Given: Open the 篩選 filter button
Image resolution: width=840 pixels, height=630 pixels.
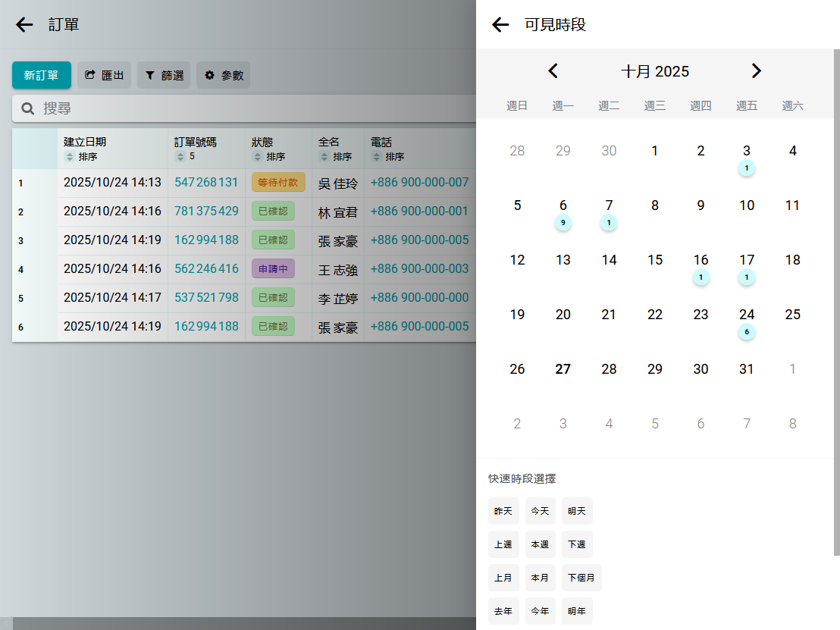Looking at the screenshot, I should pyautogui.click(x=164, y=75).
